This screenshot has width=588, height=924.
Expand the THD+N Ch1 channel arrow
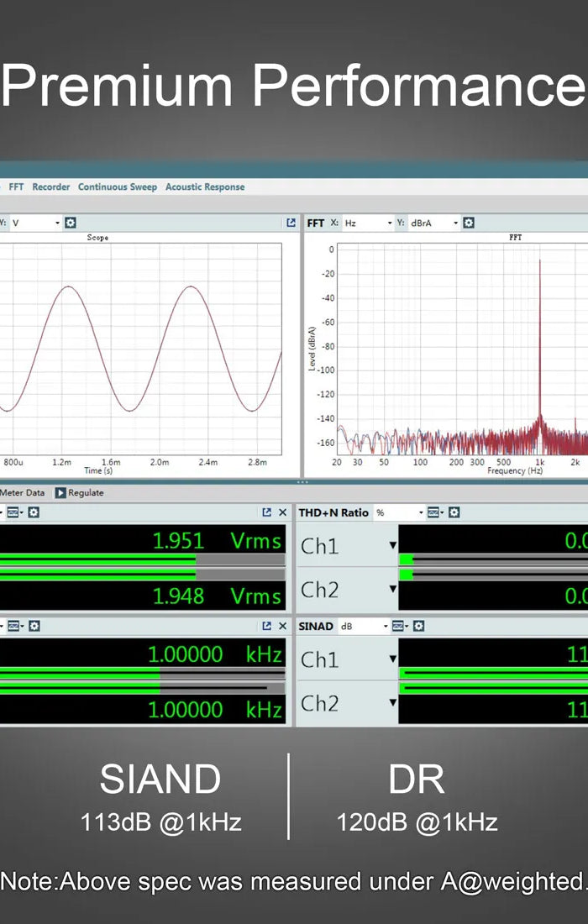(392, 546)
